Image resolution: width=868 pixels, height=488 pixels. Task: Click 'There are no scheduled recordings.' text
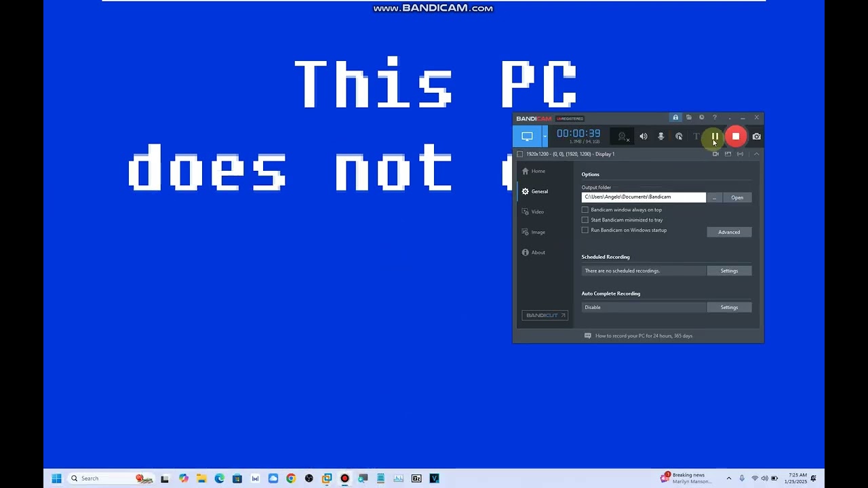623,270
